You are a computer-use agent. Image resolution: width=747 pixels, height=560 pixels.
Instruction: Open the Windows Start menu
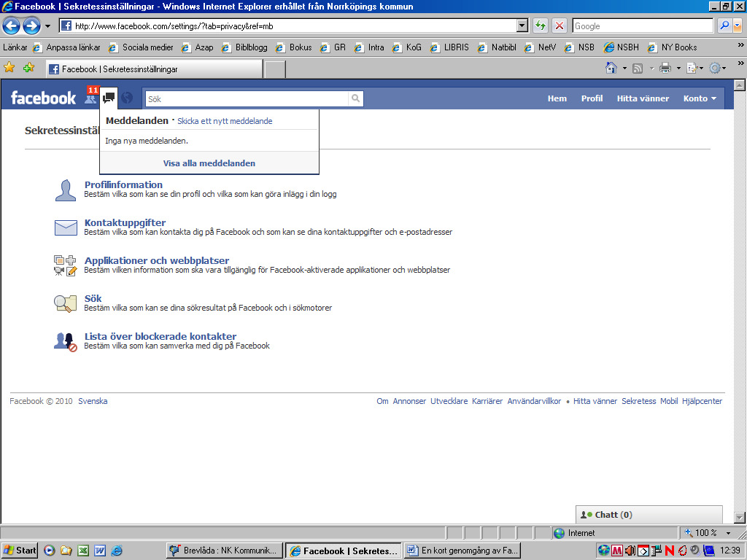(19, 551)
